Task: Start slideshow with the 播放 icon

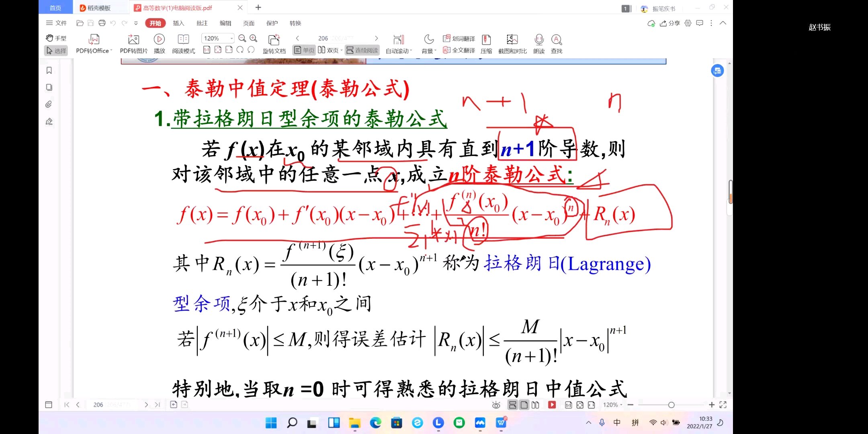Action: (159, 39)
